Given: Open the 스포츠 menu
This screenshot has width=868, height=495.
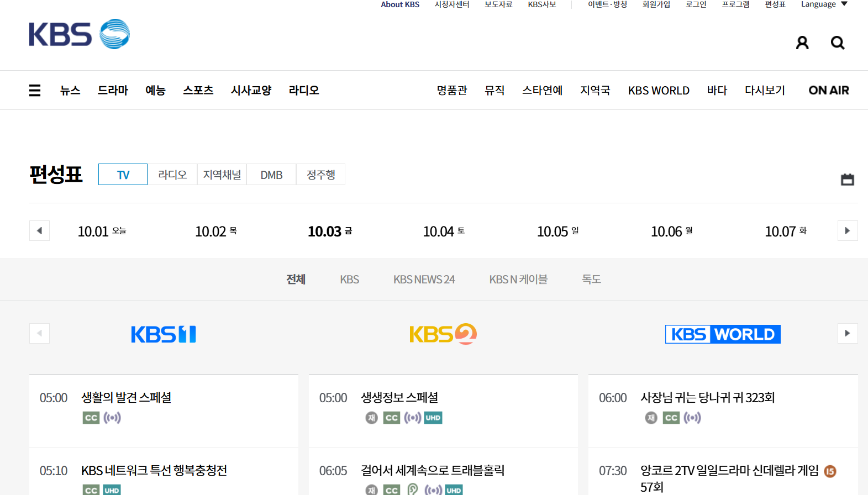Looking at the screenshot, I should tap(198, 90).
